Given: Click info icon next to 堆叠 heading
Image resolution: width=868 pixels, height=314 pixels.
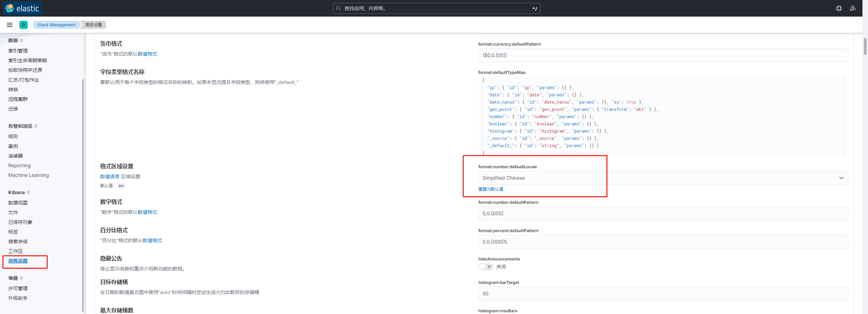Looking at the screenshot, I should point(21,278).
